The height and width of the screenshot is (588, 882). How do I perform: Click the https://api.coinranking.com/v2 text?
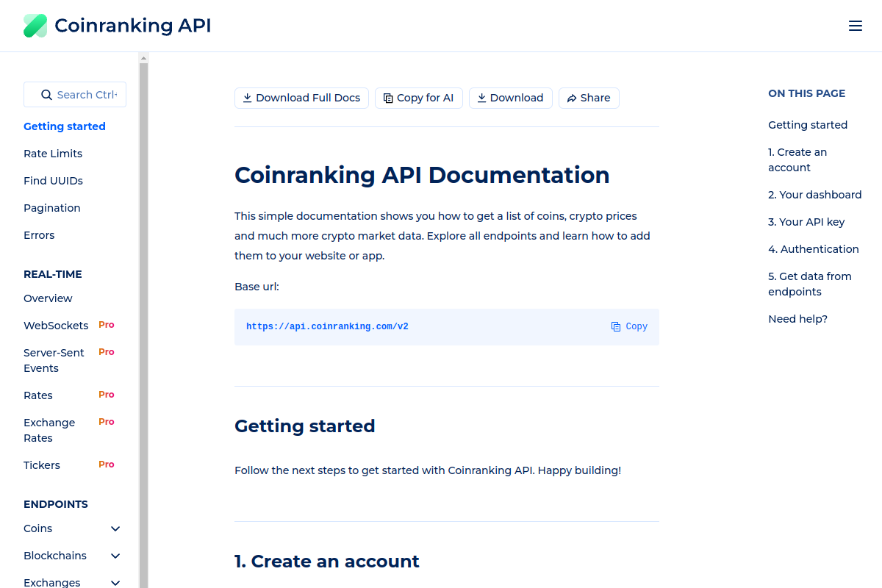tap(327, 326)
